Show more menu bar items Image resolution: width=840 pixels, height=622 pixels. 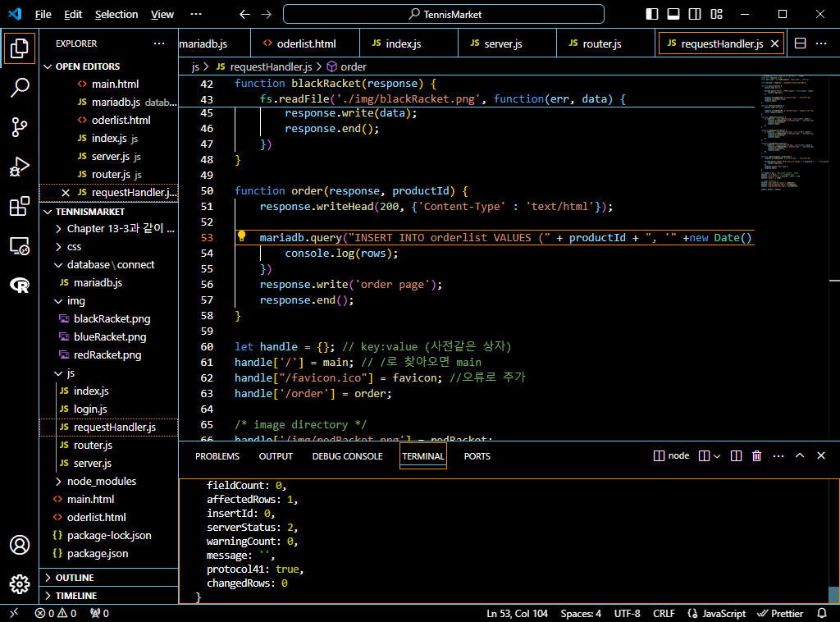(x=196, y=15)
